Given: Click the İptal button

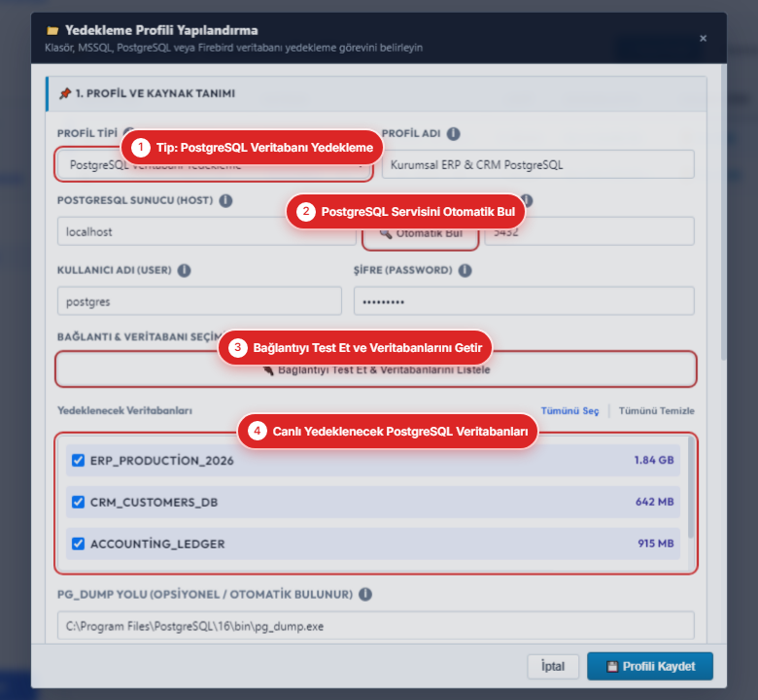Looking at the screenshot, I should pyautogui.click(x=553, y=667).
